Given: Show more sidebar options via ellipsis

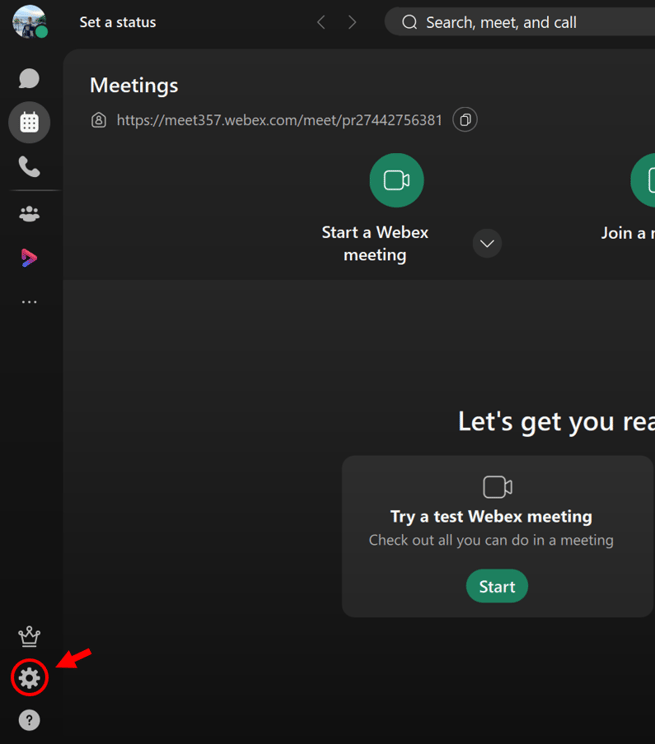Looking at the screenshot, I should [29, 302].
